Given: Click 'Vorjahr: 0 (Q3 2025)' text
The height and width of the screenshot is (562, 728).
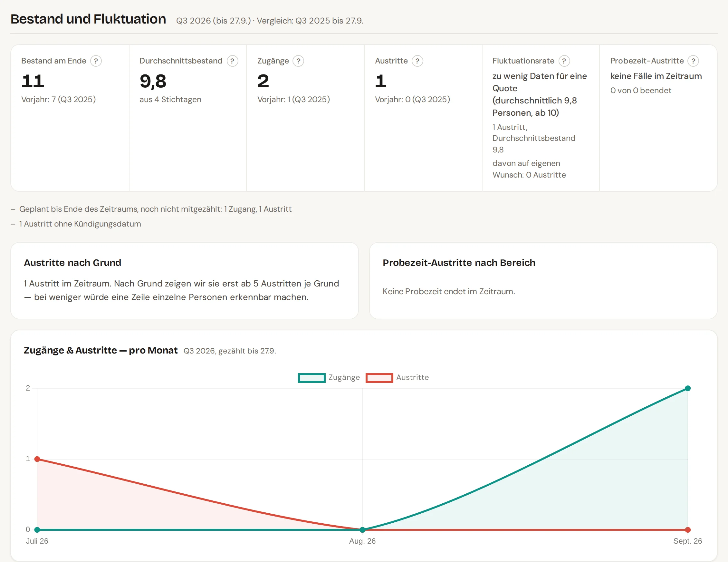Looking at the screenshot, I should tap(413, 99).
